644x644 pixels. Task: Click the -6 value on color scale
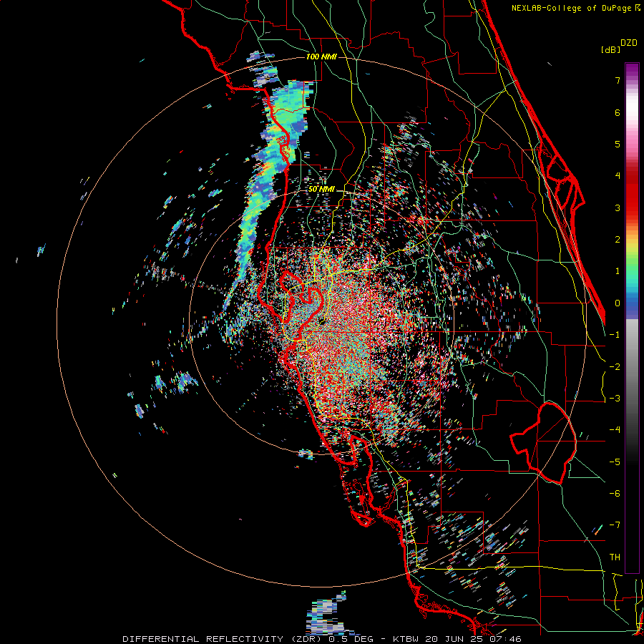coord(615,494)
